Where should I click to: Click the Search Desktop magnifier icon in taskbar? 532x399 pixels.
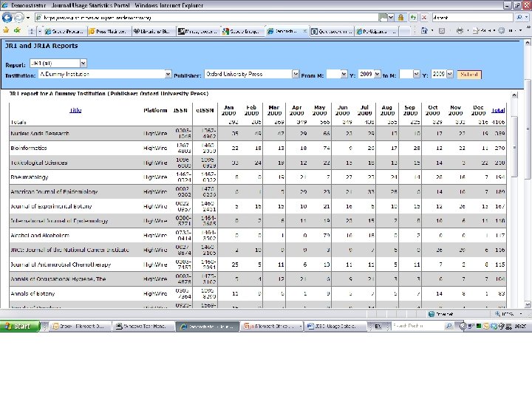(449, 326)
